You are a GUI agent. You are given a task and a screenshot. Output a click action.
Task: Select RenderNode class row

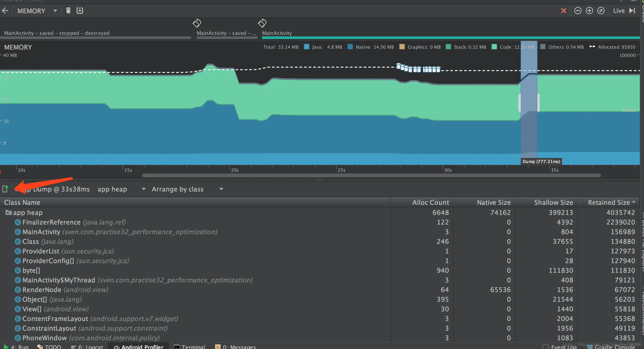coord(320,290)
